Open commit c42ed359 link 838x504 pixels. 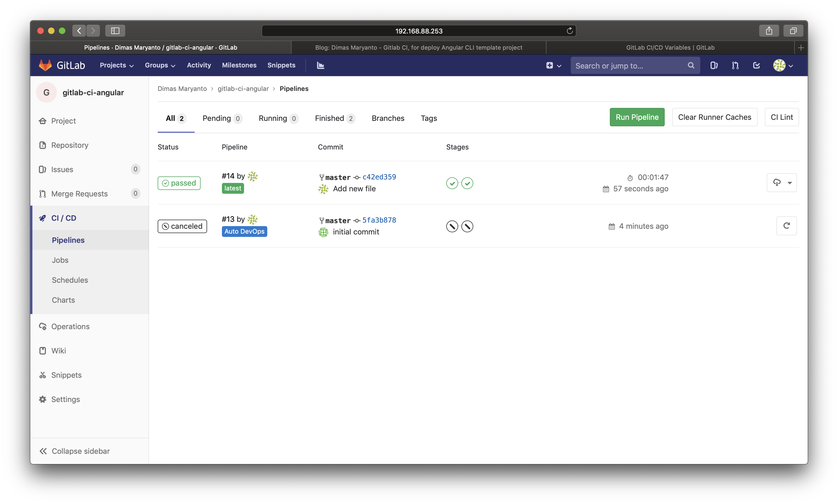(379, 177)
